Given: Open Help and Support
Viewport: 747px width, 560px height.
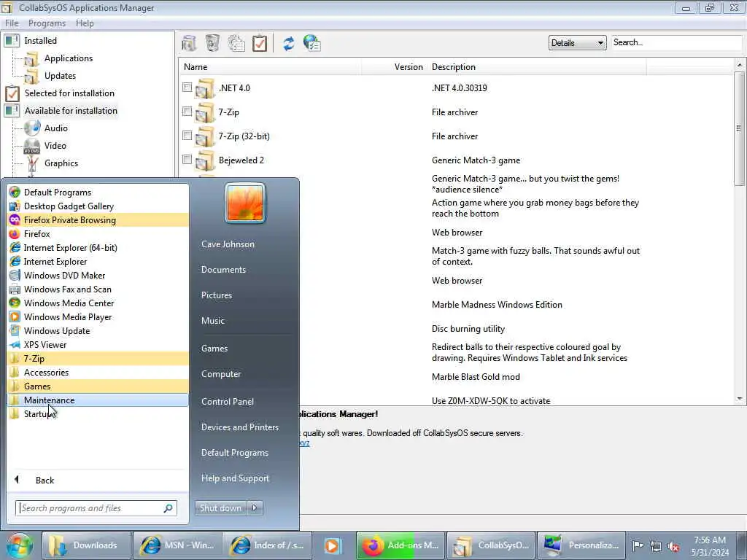Looking at the screenshot, I should coord(235,478).
